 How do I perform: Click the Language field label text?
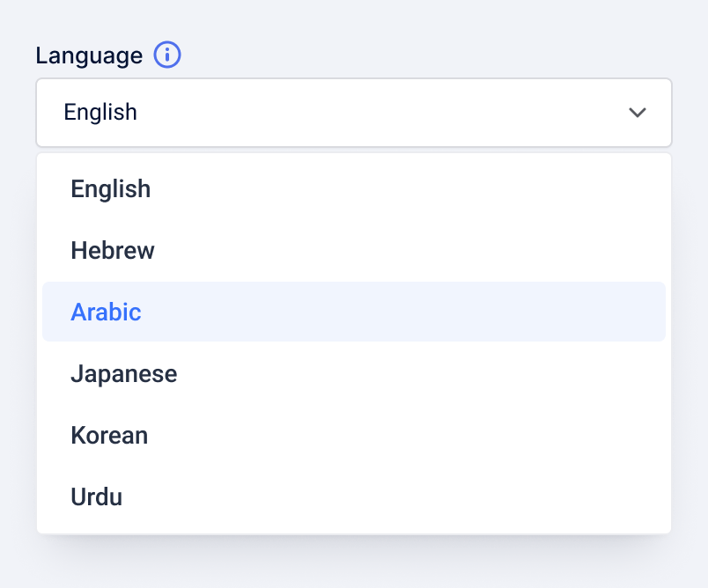tap(89, 55)
